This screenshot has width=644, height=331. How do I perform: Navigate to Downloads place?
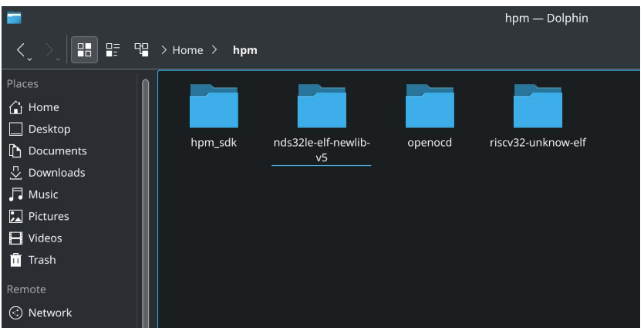tap(56, 173)
